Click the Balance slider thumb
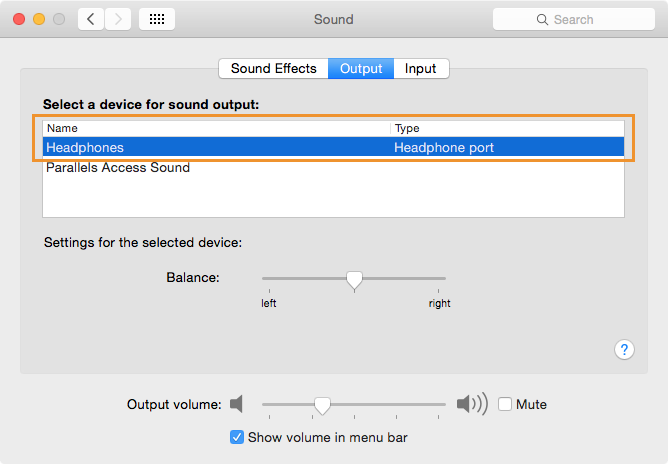The width and height of the screenshot is (668, 464). [x=354, y=281]
